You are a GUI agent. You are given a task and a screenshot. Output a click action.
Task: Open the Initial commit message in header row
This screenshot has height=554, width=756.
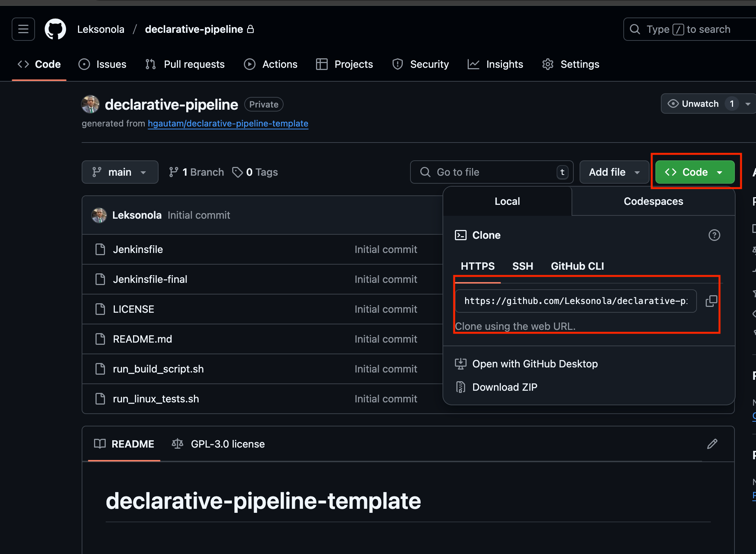pos(199,215)
